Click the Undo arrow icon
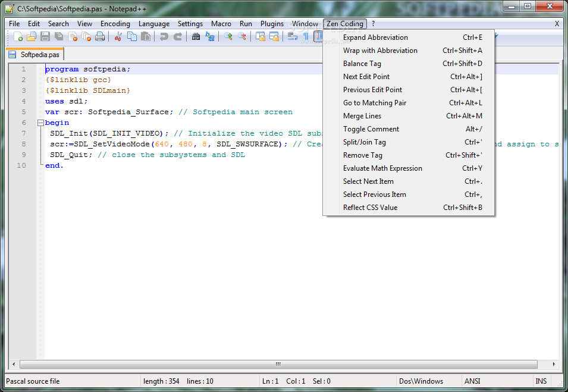Image resolution: width=568 pixels, height=392 pixels. (x=164, y=37)
